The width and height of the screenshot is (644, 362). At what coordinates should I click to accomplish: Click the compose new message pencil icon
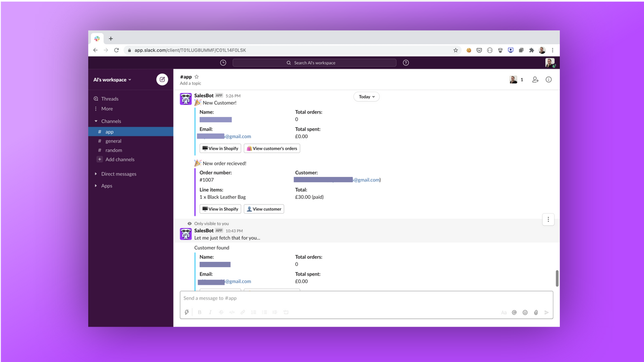(162, 79)
